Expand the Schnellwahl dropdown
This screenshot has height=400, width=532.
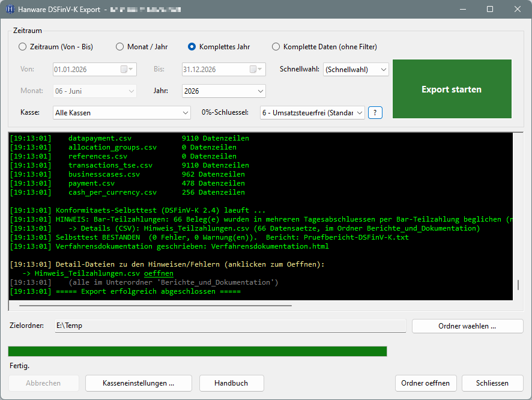pyautogui.click(x=355, y=70)
